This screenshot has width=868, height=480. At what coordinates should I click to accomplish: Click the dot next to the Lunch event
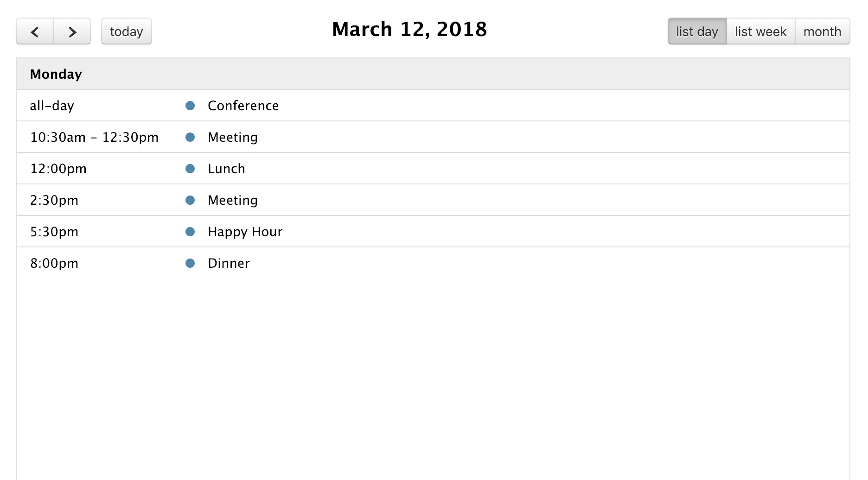pyautogui.click(x=190, y=169)
